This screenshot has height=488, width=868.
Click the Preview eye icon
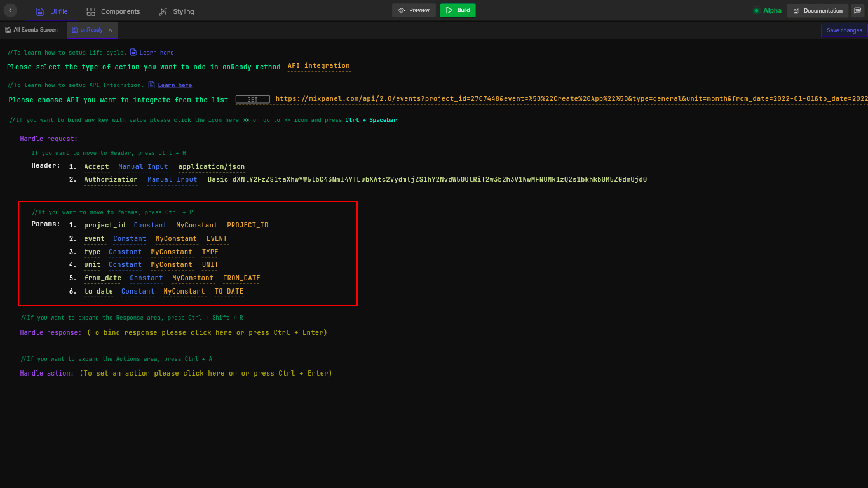point(402,10)
